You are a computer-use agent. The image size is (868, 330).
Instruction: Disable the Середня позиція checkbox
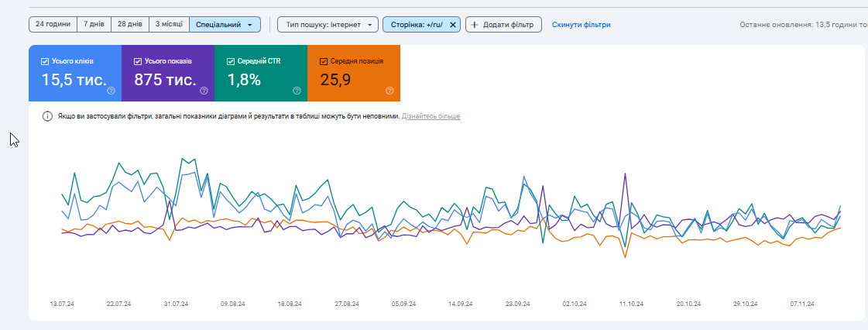(x=324, y=60)
